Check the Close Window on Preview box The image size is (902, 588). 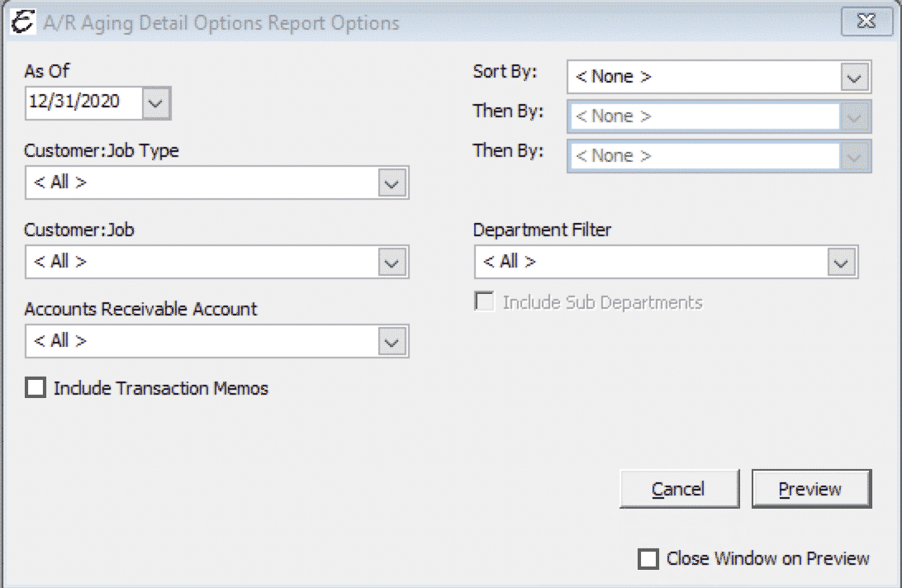[x=648, y=559]
